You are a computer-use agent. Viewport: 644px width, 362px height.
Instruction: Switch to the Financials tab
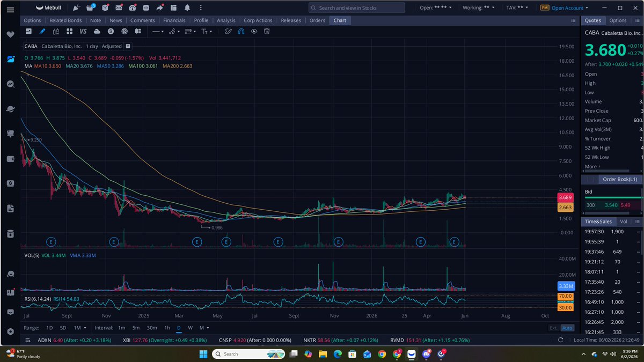click(174, 20)
